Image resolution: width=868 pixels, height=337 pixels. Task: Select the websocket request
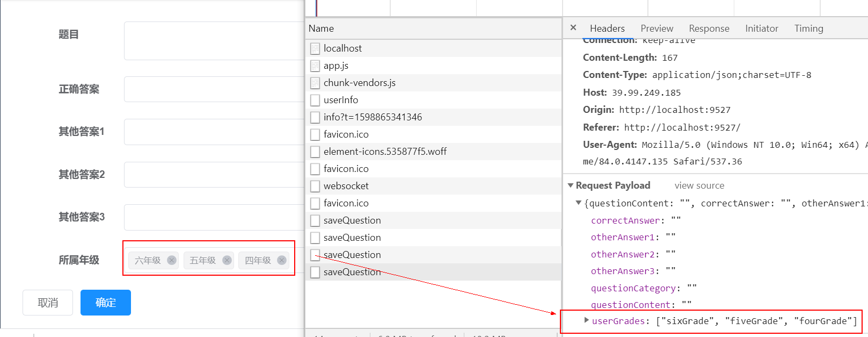433,186
